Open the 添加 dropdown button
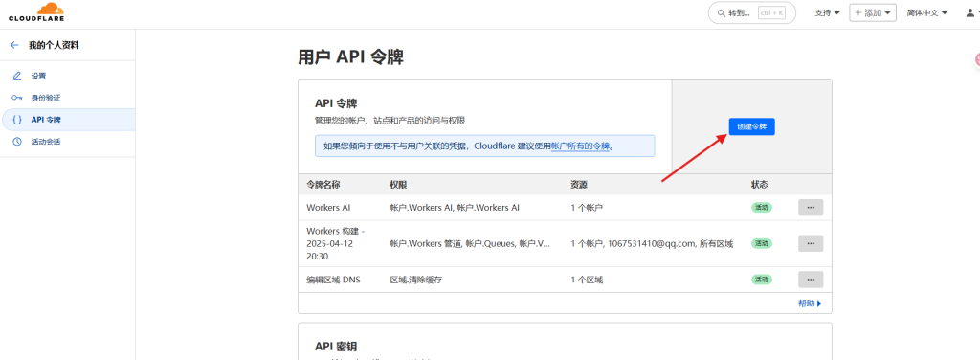 (873, 12)
